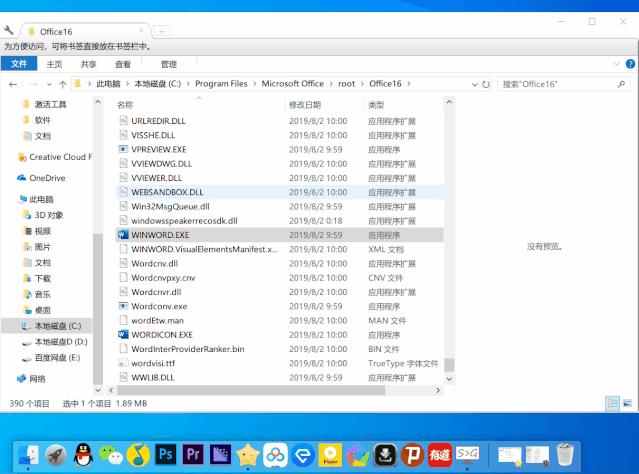Open the help question mark icon
639x474 pixels.
[x=630, y=64]
